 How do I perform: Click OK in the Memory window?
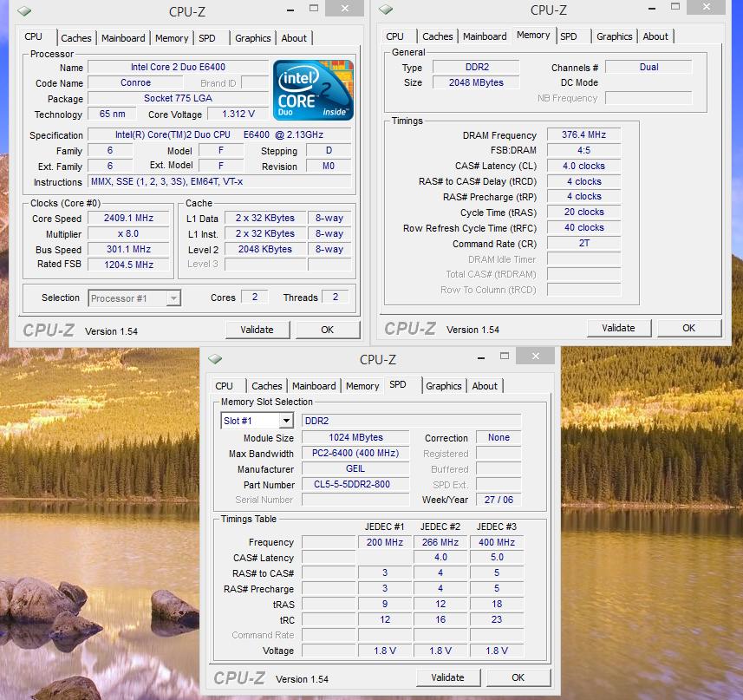689,328
